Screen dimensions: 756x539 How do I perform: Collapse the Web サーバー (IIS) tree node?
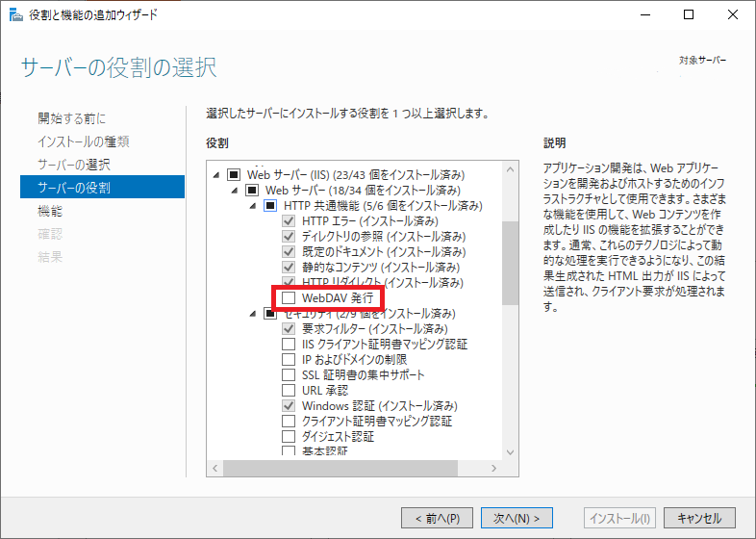pos(217,175)
